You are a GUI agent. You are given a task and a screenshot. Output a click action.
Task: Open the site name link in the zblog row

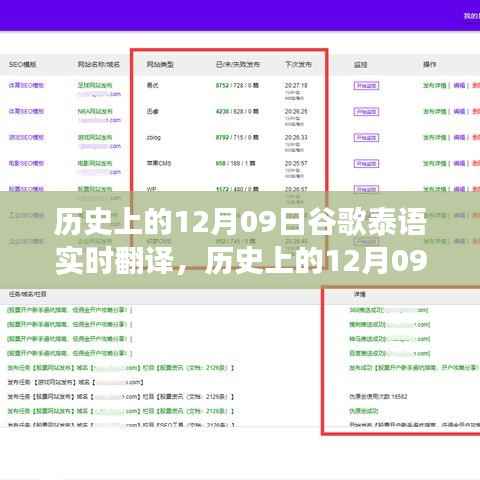tap(95, 137)
